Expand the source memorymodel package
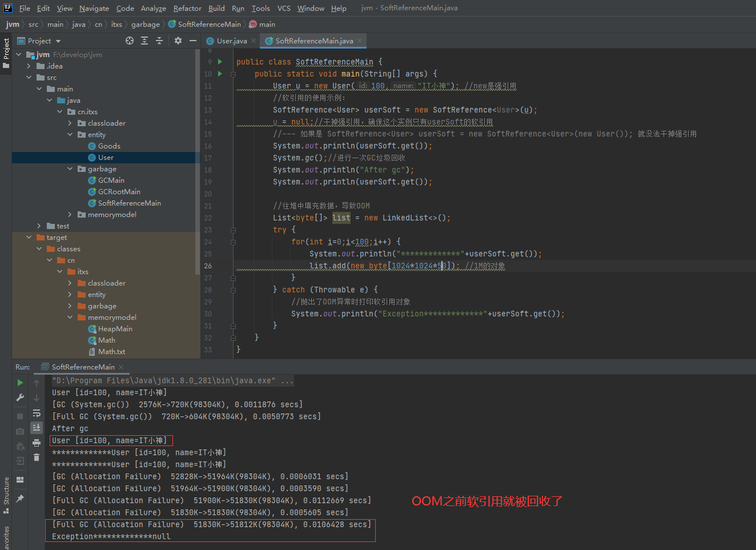Screen dimensions: 756x550 click(70, 215)
